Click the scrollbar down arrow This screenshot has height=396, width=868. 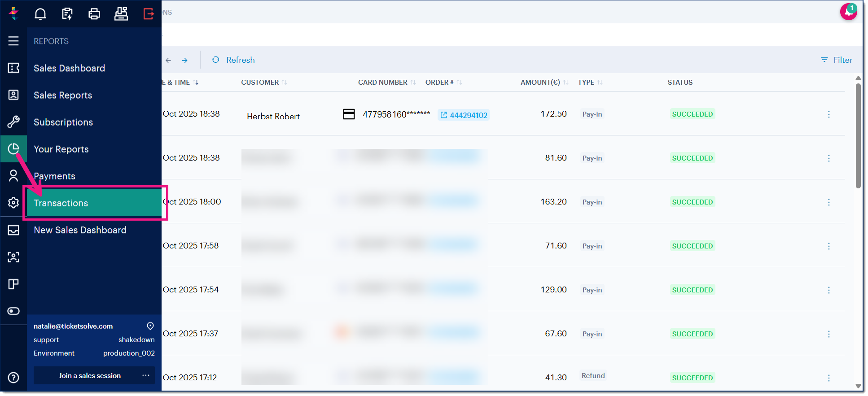(858, 386)
